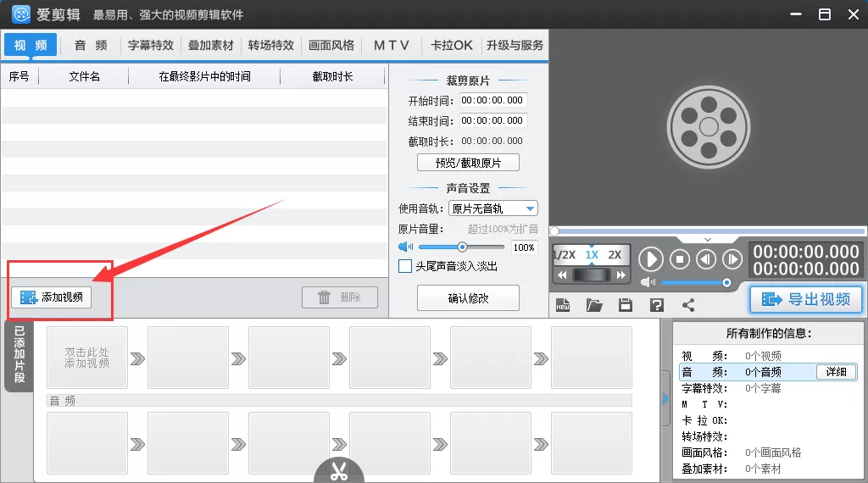Click the 结束时间 input field
Screen dimensions: 868x483
point(492,120)
